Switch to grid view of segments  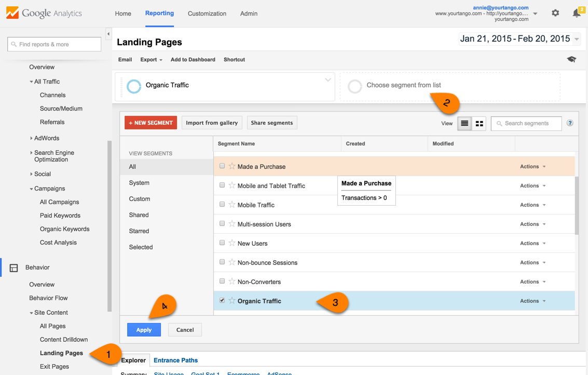pyautogui.click(x=479, y=124)
